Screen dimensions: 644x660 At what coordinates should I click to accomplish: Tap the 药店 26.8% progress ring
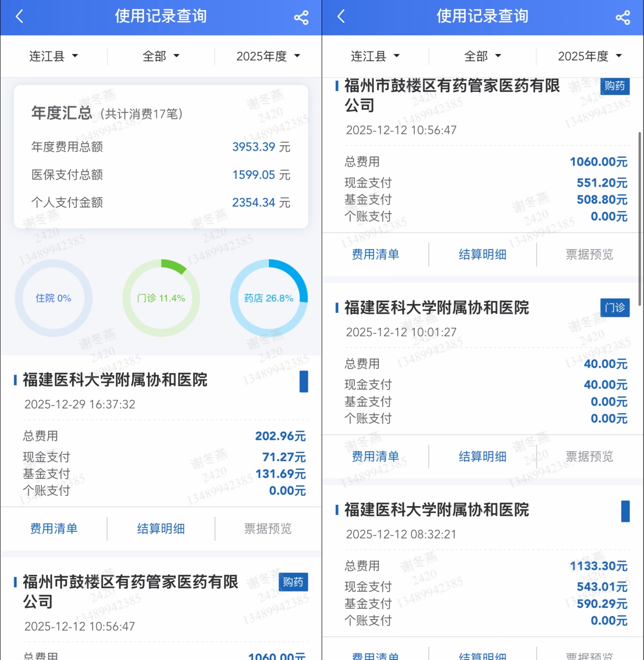point(268,298)
